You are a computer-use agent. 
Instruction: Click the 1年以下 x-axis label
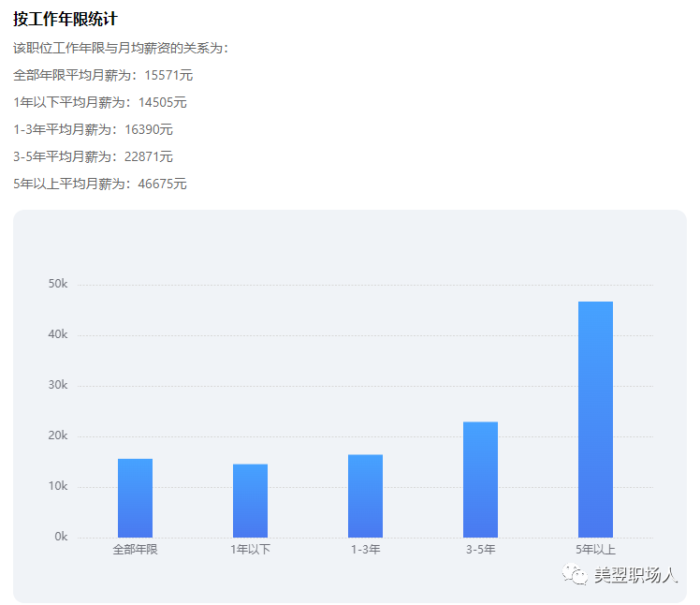point(251,549)
